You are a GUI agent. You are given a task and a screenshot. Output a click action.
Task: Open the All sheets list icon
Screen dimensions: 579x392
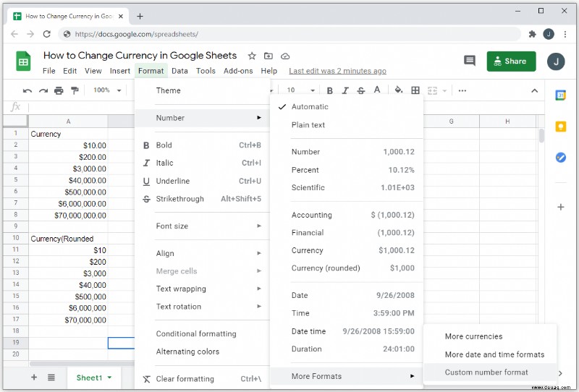[x=51, y=378]
